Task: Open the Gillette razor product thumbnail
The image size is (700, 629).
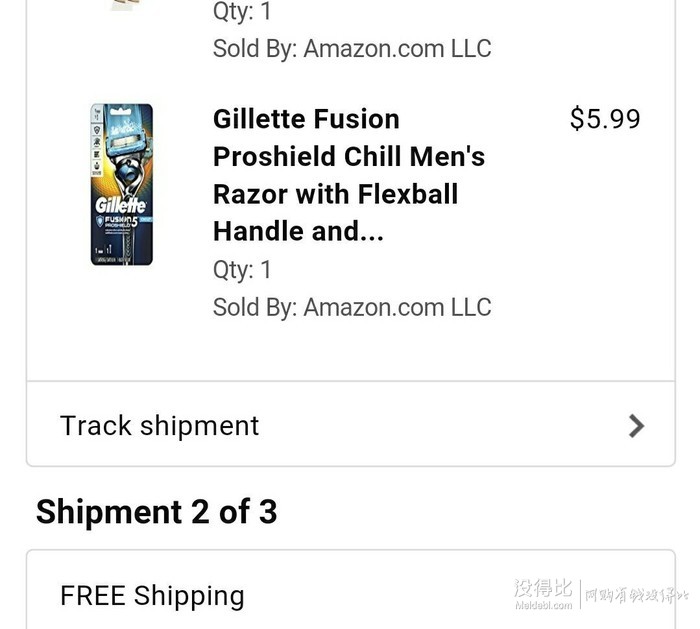Action: (x=121, y=184)
